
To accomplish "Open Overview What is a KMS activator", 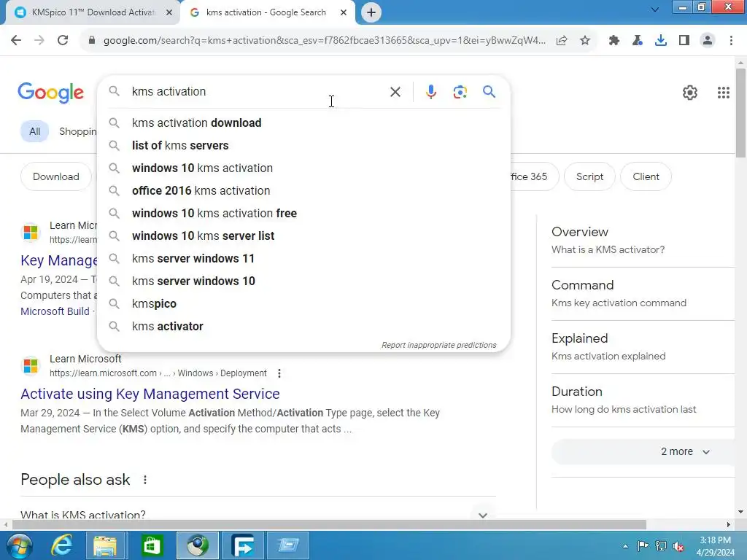I will coord(643,241).
